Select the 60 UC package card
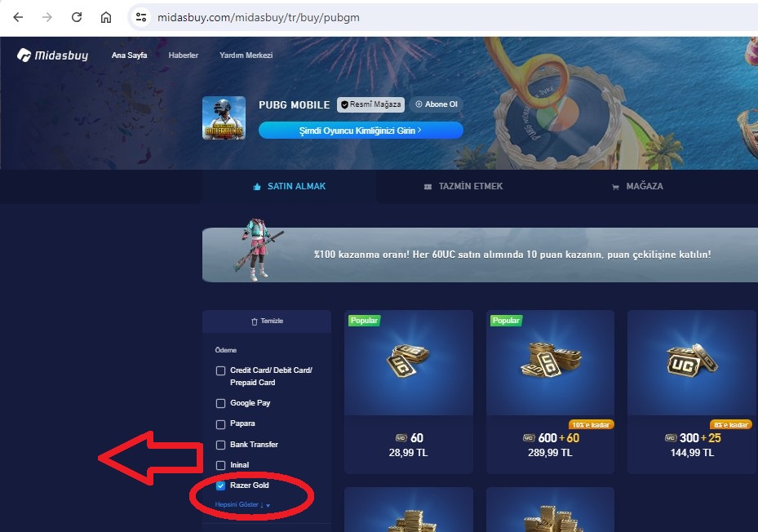Image resolution: width=758 pixels, height=532 pixels. coord(409,392)
